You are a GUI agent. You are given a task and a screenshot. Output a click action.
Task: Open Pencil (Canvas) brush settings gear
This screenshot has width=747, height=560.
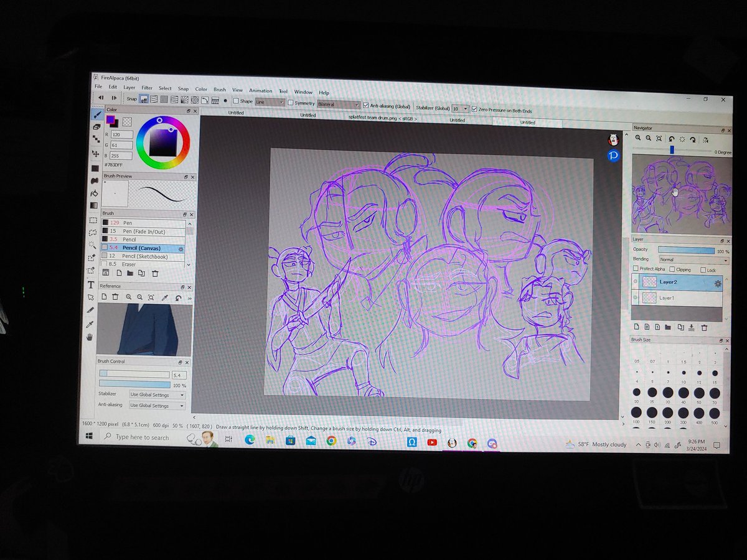(181, 249)
